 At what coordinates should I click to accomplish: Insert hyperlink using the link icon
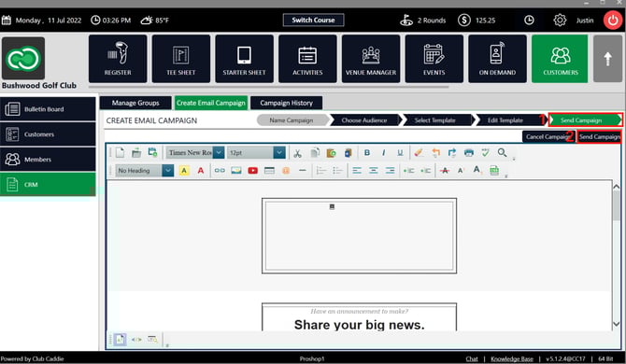click(220, 171)
